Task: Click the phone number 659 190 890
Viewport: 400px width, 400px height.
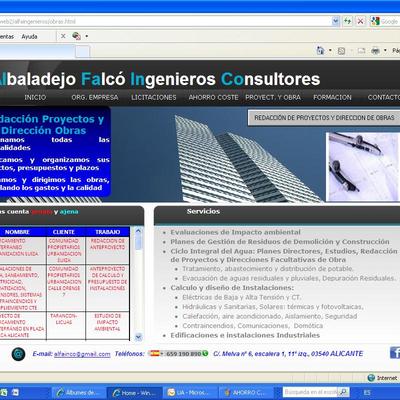Action: [183, 354]
